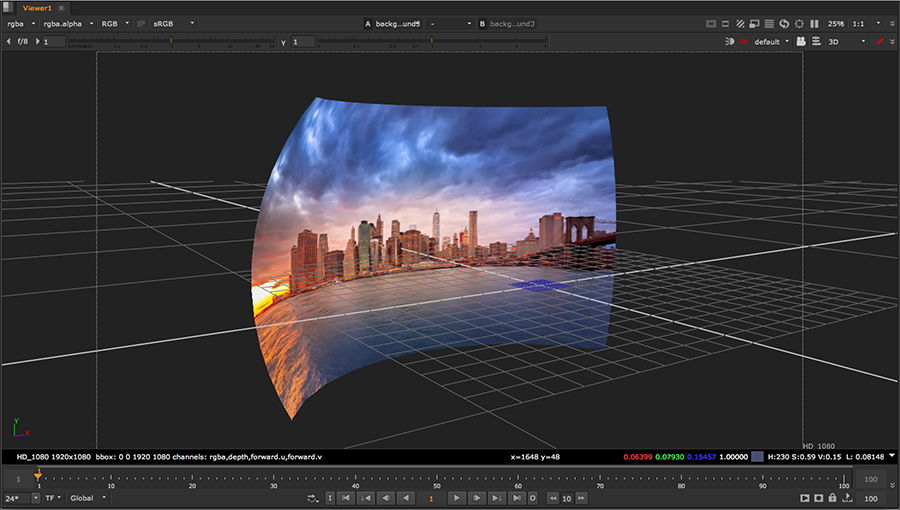Expand the sRGB colorspace dropdown
This screenshot has width=900, height=510.
(x=172, y=23)
